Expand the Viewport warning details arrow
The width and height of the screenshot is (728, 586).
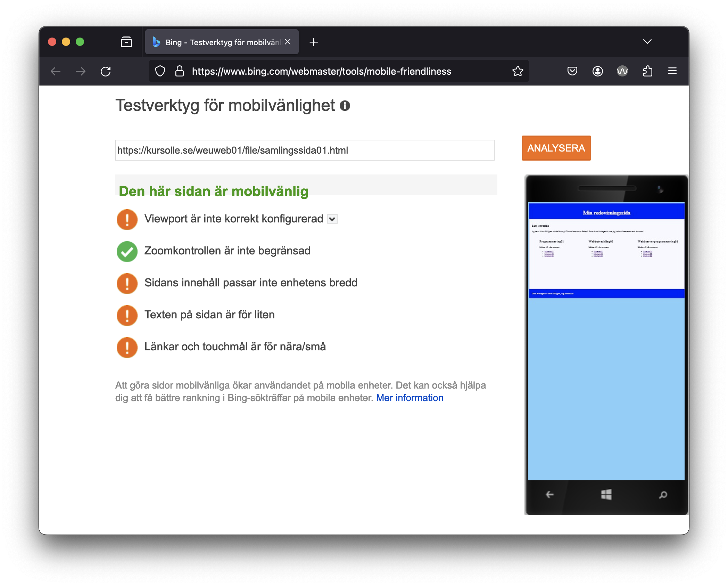coord(332,219)
